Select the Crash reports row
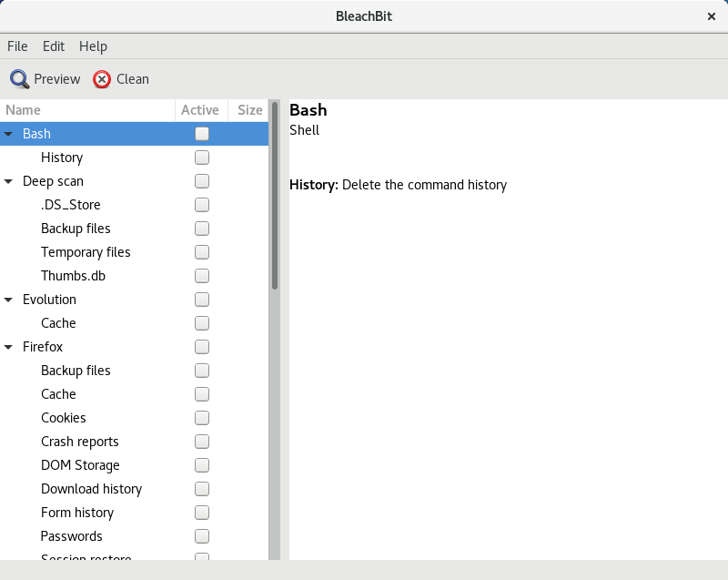 click(x=134, y=442)
